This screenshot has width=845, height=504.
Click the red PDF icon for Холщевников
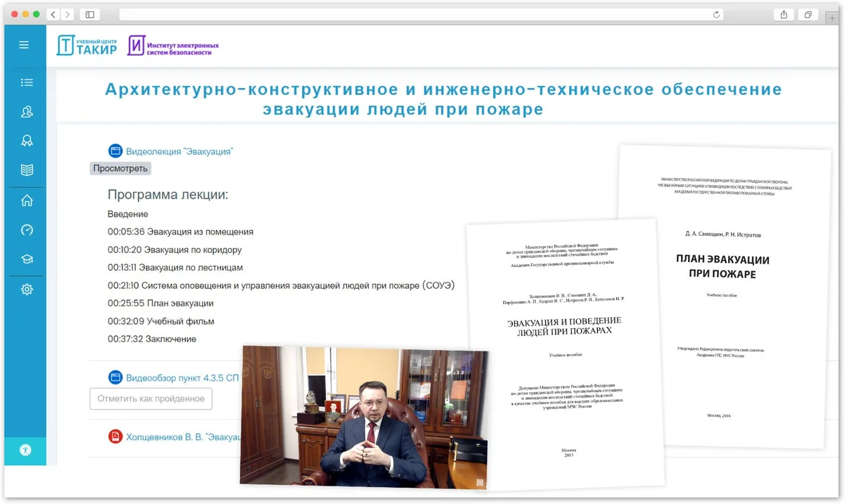[x=115, y=437]
